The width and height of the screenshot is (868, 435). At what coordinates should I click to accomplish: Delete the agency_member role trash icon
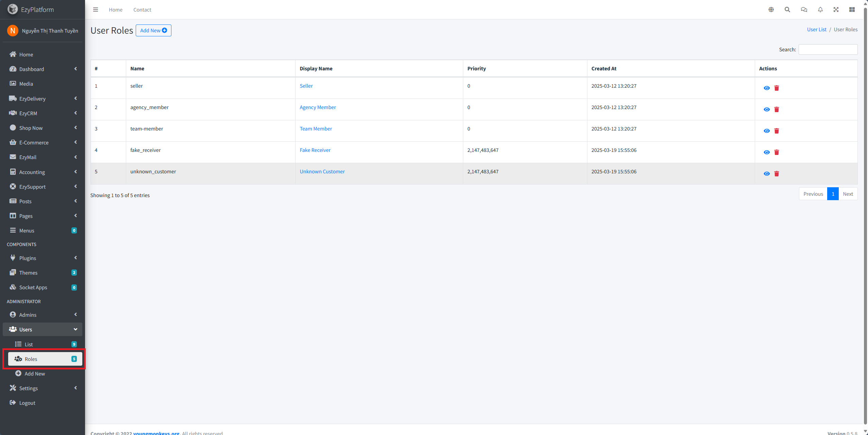pos(777,109)
